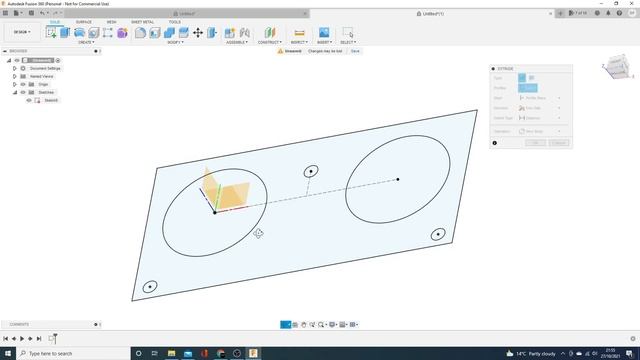
Task: Click the Measure ruler icon
Action: pos(299,32)
